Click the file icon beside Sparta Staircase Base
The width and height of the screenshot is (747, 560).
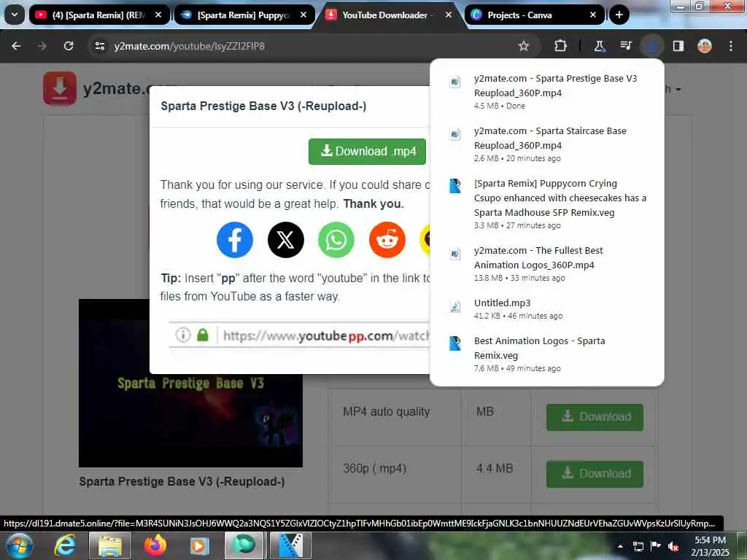455,134
